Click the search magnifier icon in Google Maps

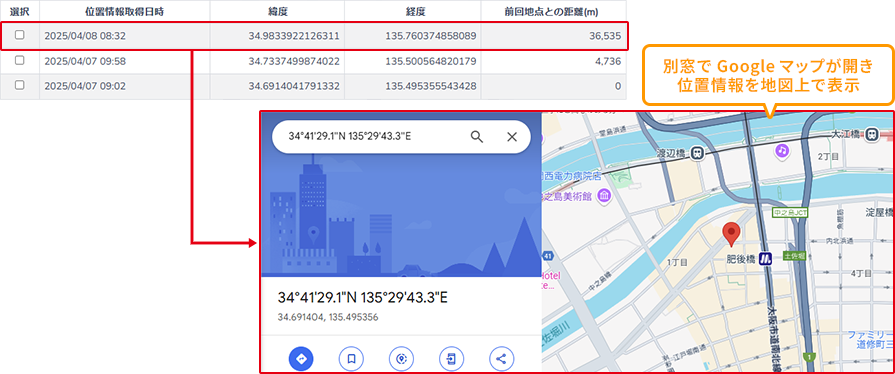tap(477, 136)
